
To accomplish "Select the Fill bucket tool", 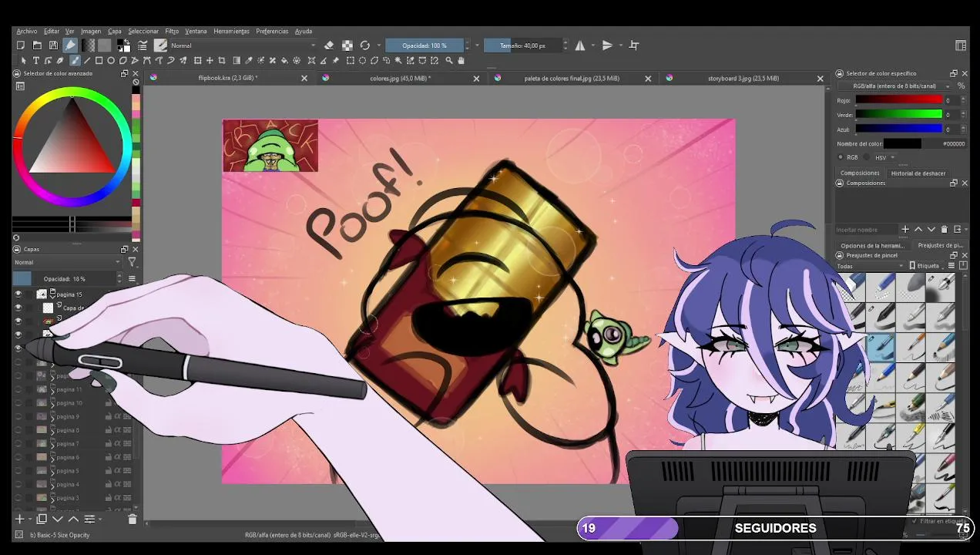I will [284, 60].
